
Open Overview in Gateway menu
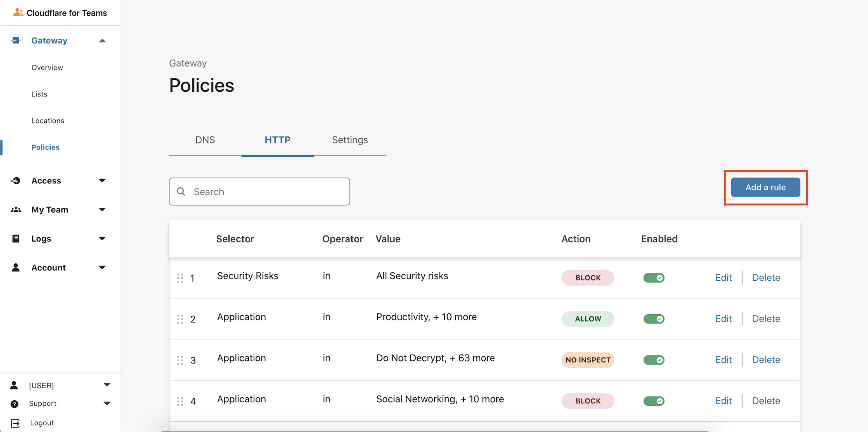pos(47,68)
